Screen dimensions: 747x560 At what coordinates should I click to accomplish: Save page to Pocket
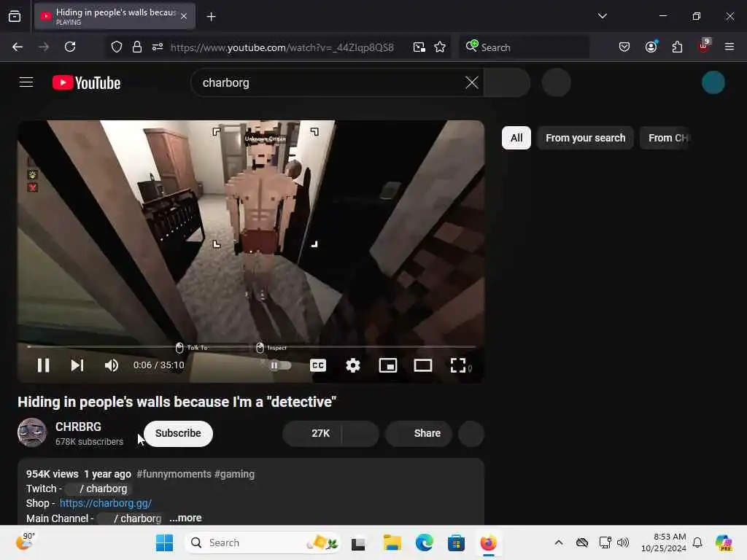[624, 47]
